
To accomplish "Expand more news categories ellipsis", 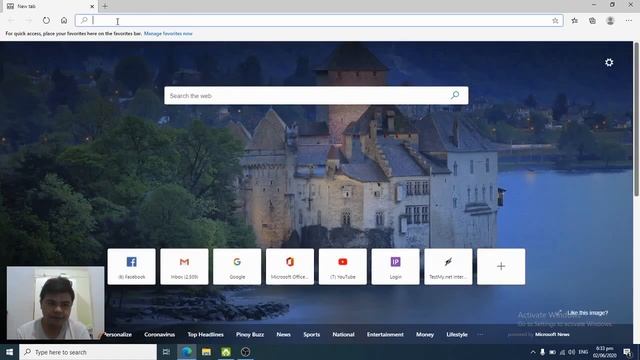I will tap(480, 334).
